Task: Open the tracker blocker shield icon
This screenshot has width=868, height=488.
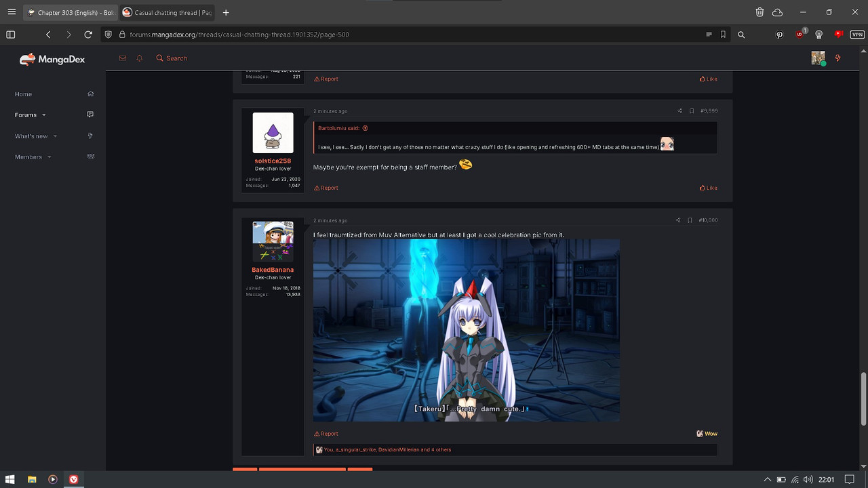Action: pos(108,35)
